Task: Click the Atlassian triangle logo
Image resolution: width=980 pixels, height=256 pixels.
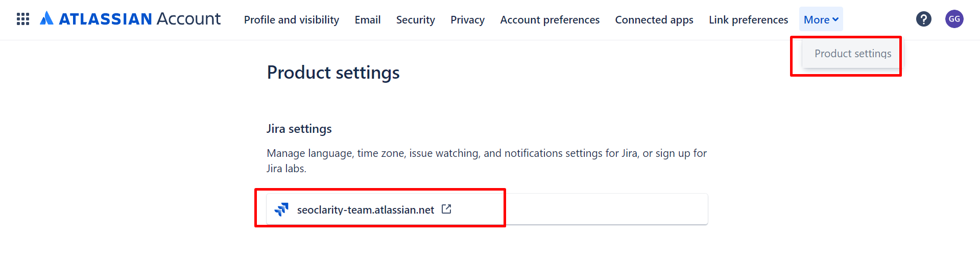Action: tap(46, 18)
